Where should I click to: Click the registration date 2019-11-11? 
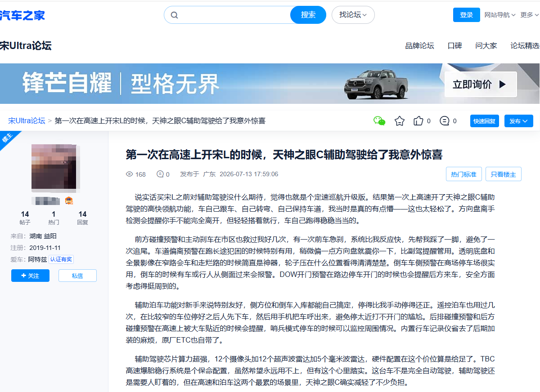(45, 248)
